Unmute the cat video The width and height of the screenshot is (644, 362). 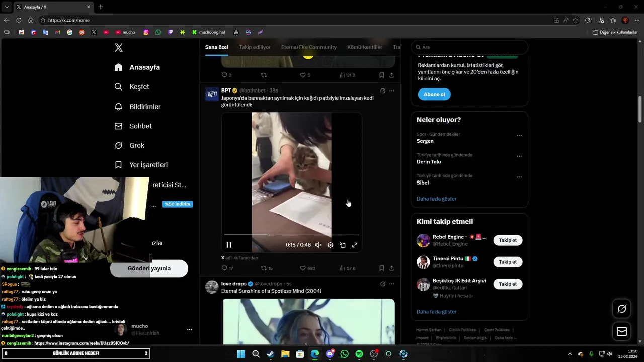click(x=318, y=245)
